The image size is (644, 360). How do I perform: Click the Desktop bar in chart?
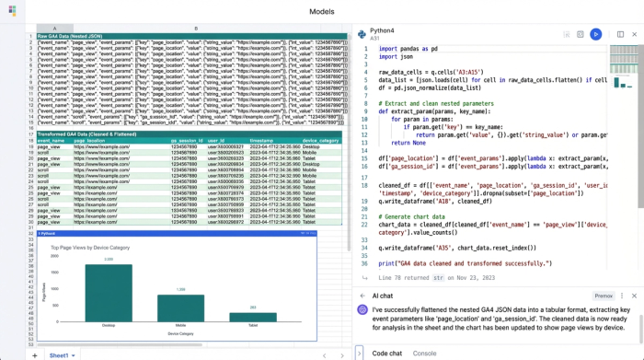click(109, 293)
